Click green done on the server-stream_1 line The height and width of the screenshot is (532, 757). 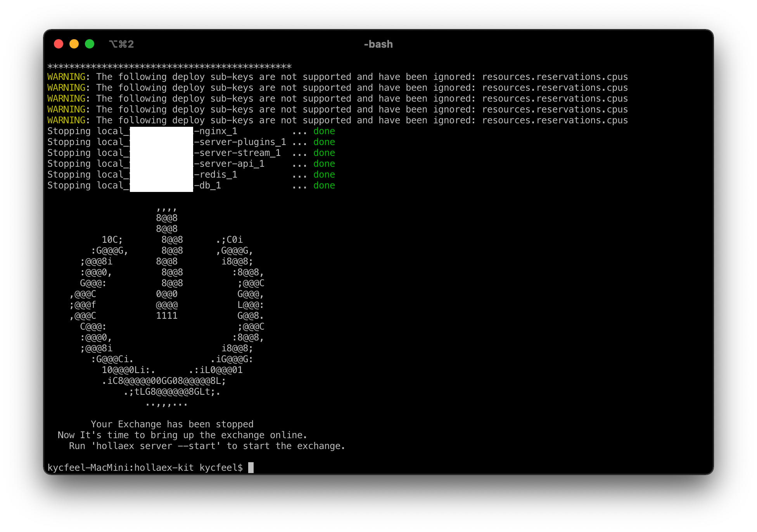click(324, 153)
